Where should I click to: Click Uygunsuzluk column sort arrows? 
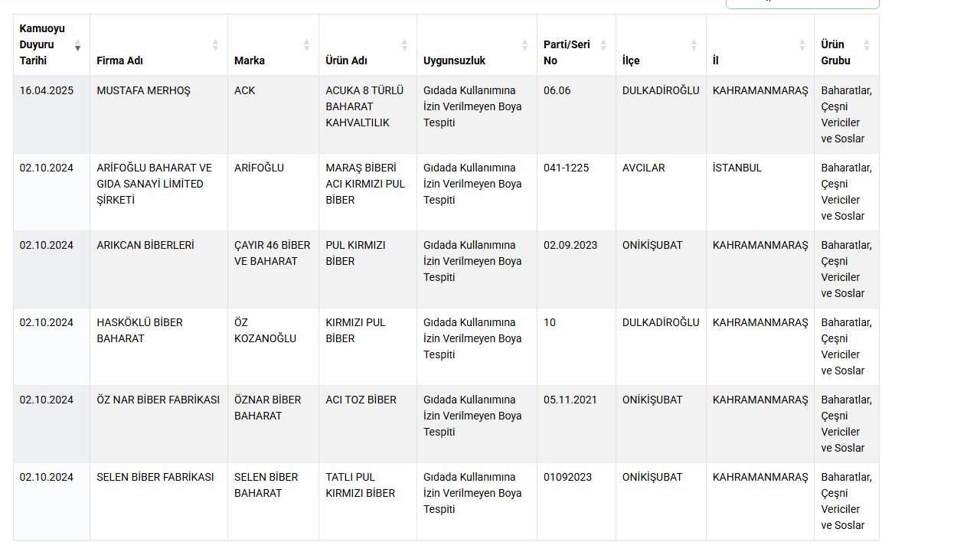coord(524,45)
